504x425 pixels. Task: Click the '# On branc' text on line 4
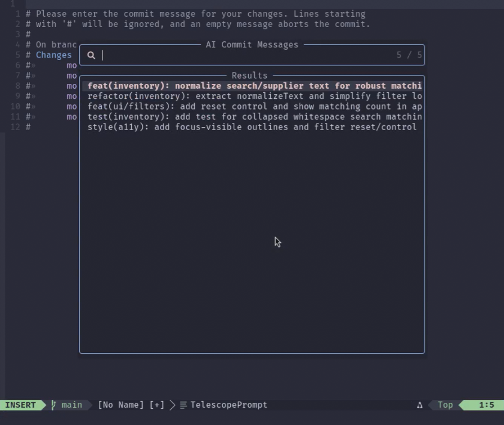coord(52,45)
